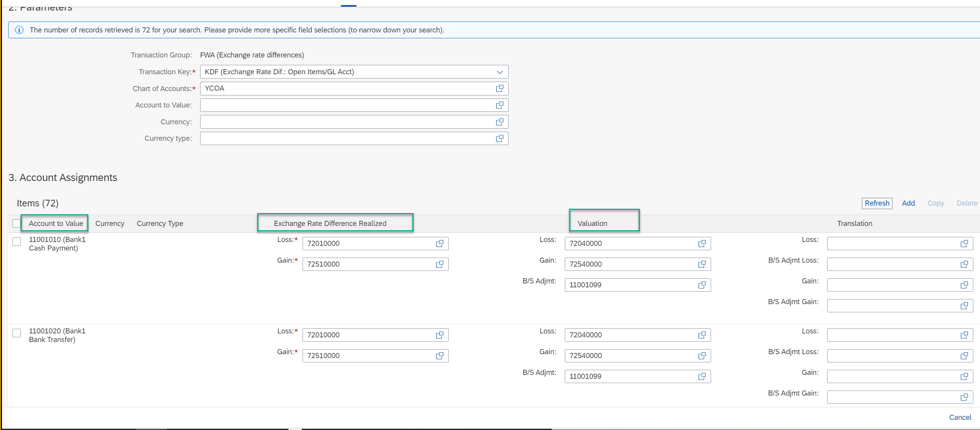980x430 pixels.
Task: Open value help for 11001010 realized Gain
Action: 440,264
